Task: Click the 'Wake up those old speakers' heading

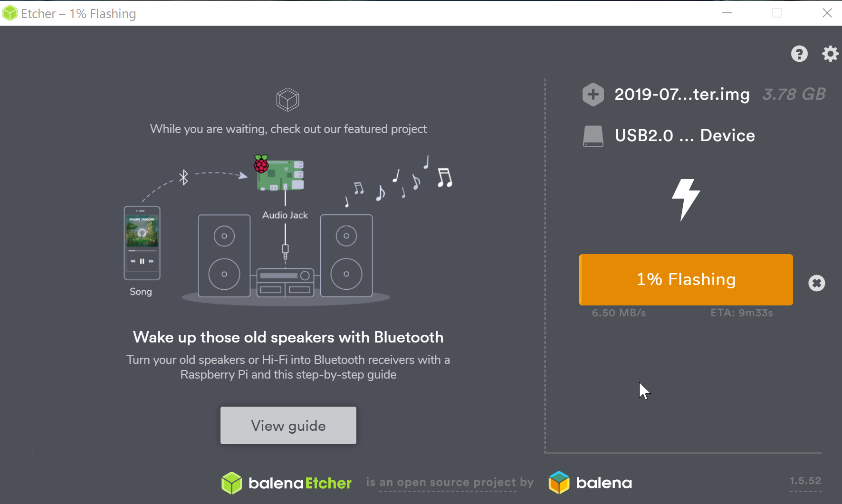Action: click(288, 337)
